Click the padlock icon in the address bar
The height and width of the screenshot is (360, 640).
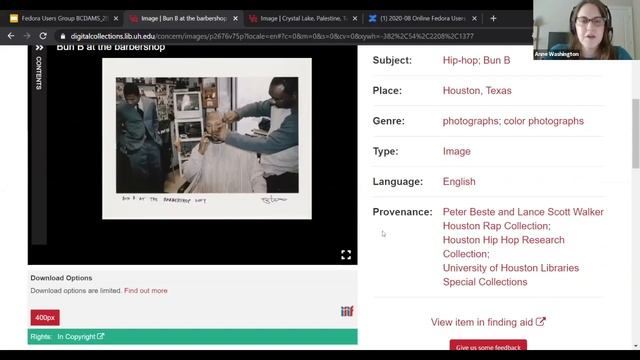62,36
